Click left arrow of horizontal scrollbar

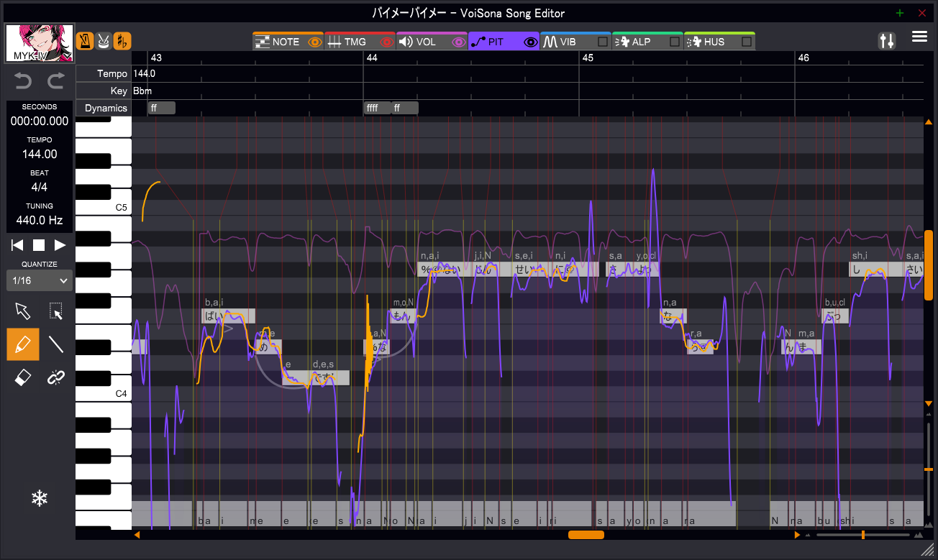coord(137,535)
